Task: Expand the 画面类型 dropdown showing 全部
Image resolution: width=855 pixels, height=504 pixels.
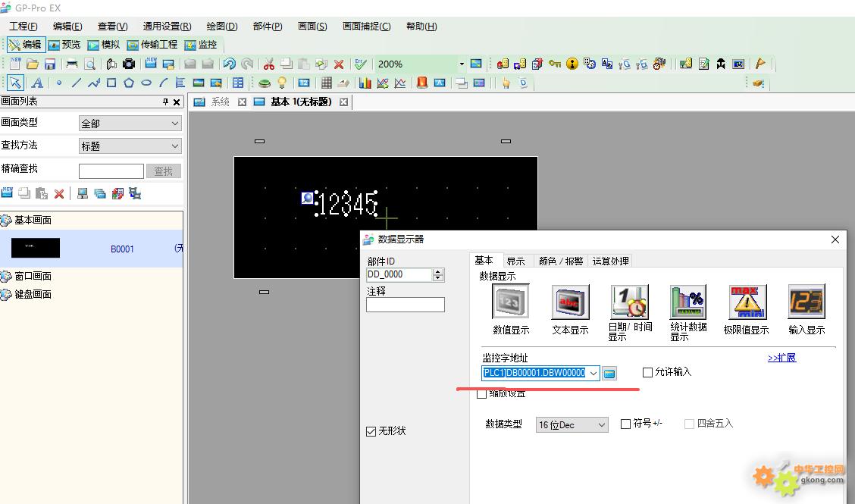Action: coord(130,123)
